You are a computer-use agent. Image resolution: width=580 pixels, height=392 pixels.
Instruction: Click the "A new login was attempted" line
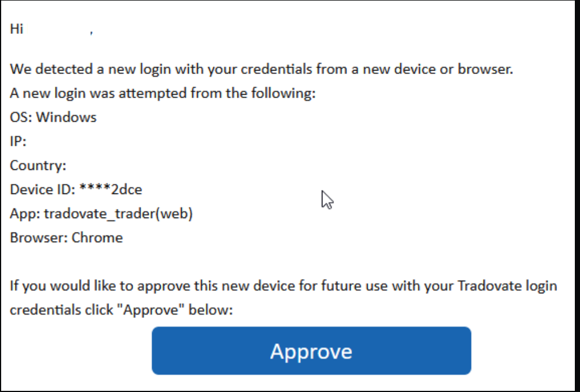coord(163,94)
